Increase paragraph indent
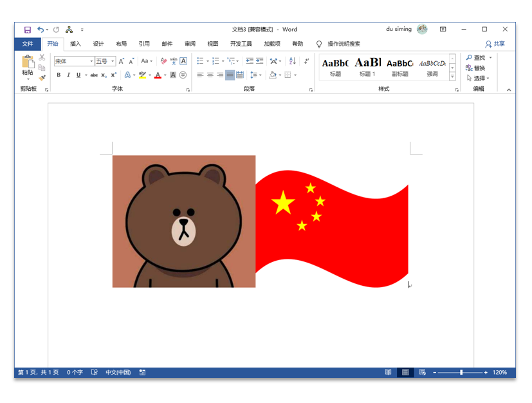Image resolution: width=532 pixels, height=403 pixels. point(259,61)
